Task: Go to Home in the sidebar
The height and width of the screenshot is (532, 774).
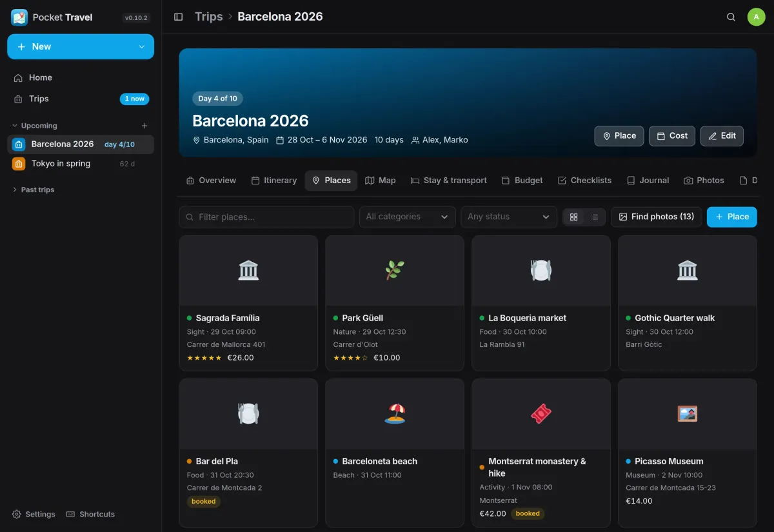Action: coord(81,78)
